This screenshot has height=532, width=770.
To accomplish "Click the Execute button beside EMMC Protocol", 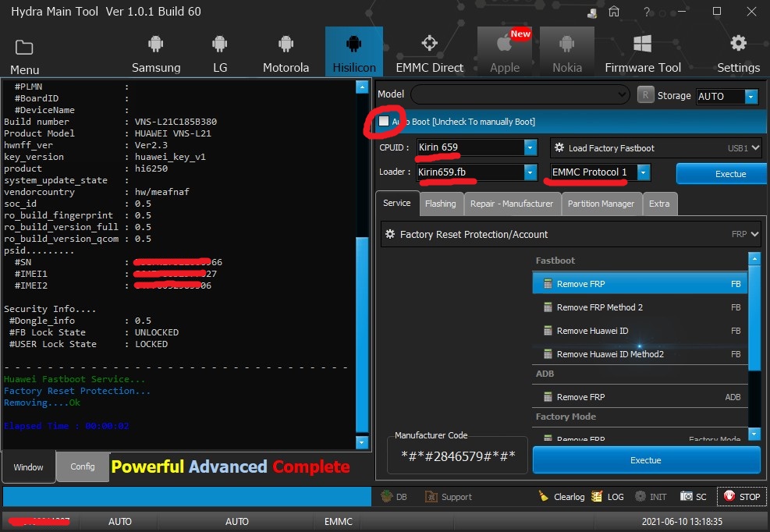I will click(722, 174).
